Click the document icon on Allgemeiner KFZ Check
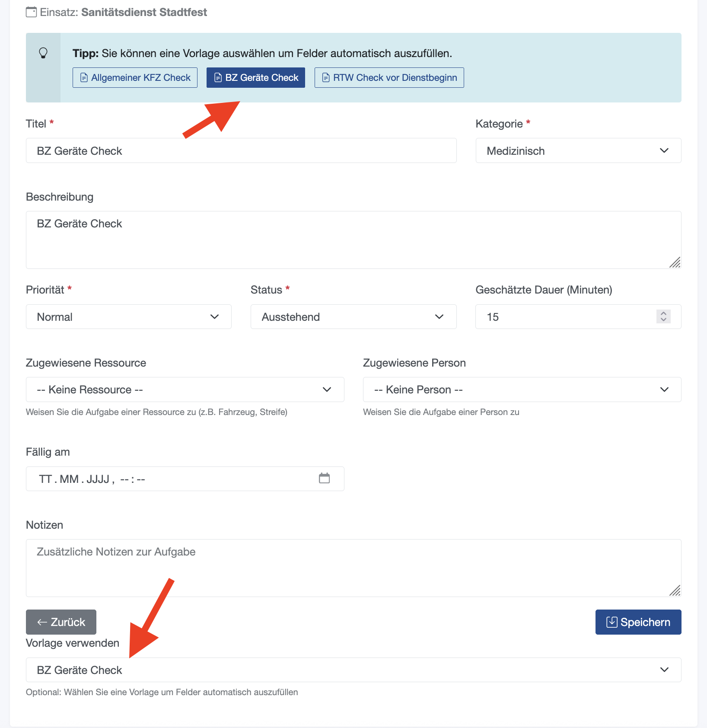 point(84,78)
